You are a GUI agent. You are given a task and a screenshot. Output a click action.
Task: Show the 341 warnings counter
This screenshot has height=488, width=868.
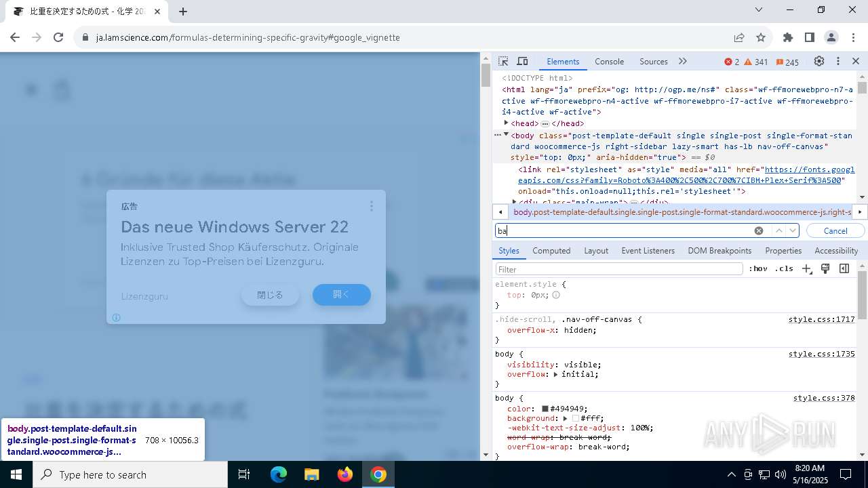[x=756, y=62]
